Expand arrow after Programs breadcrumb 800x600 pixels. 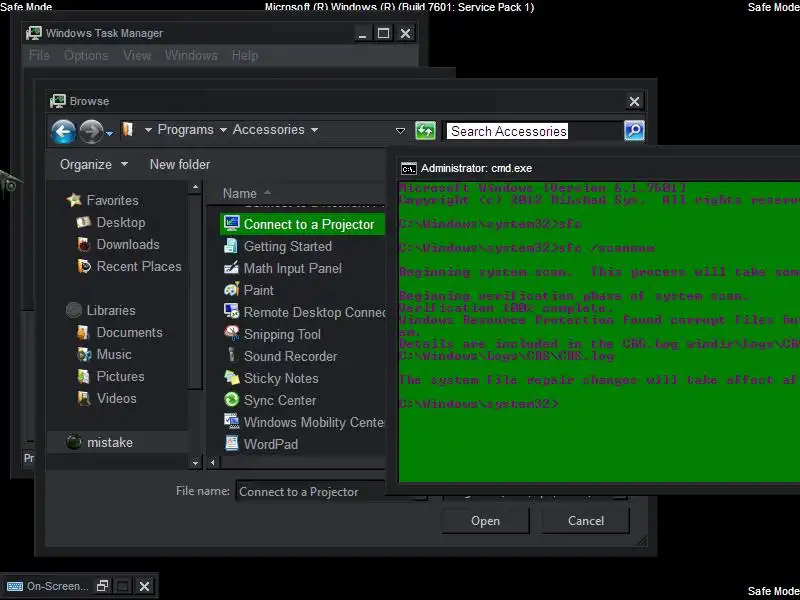point(223,130)
